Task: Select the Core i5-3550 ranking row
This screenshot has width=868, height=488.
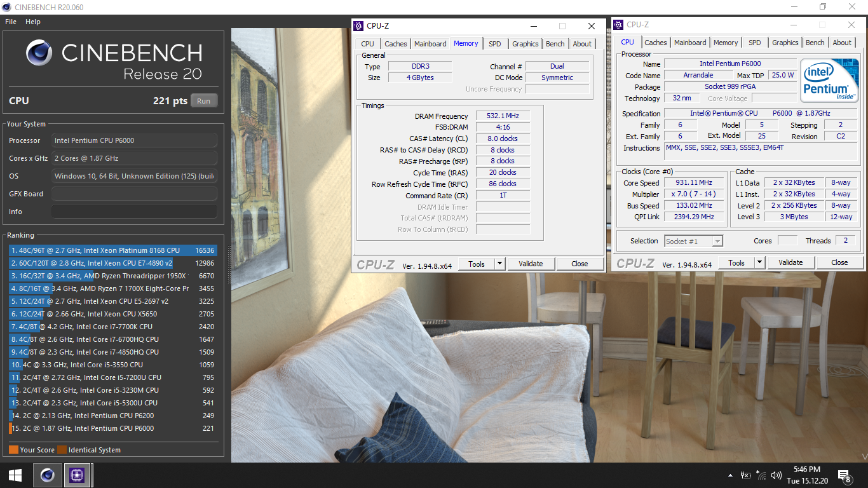Action: click(x=113, y=365)
